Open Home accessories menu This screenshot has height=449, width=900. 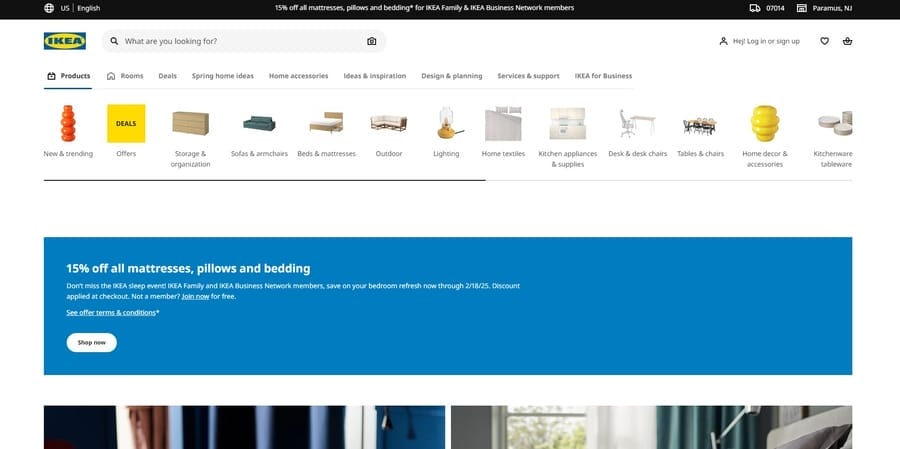coord(298,76)
